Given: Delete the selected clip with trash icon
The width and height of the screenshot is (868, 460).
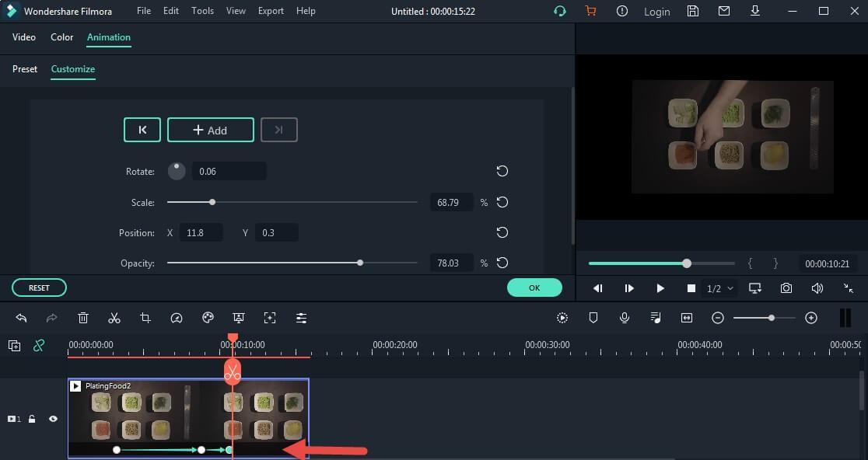Looking at the screenshot, I should [83, 318].
